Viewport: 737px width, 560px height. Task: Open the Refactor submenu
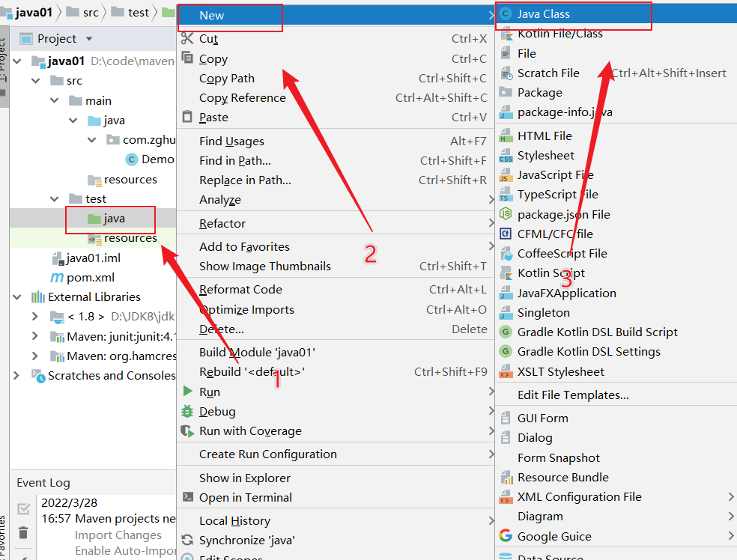pyautogui.click(x=336, y=223)
